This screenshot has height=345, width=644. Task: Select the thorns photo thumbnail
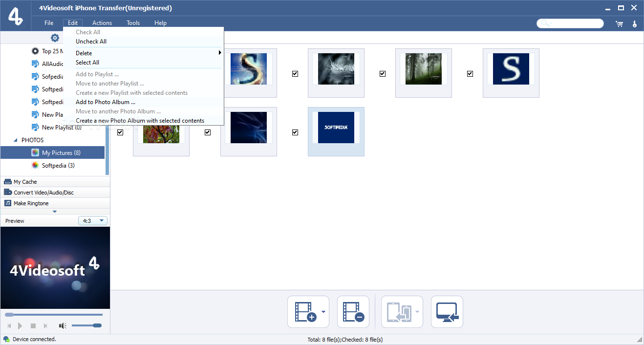coord(336,73)
